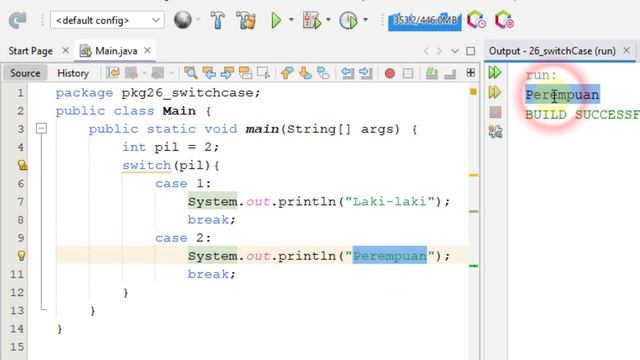This screenshot has height=360, width=640.
Task: Close the Output panel tab
Action: point(627,50)
